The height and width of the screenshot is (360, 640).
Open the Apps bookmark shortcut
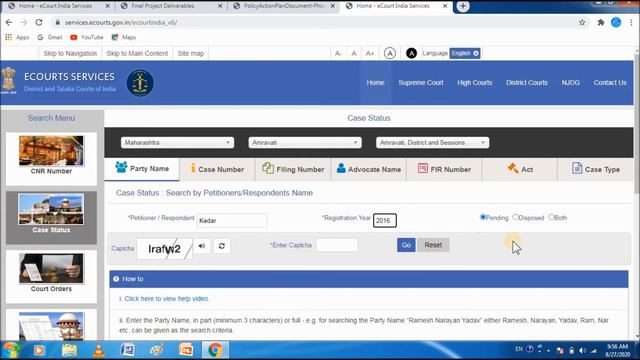pos(17,37)
